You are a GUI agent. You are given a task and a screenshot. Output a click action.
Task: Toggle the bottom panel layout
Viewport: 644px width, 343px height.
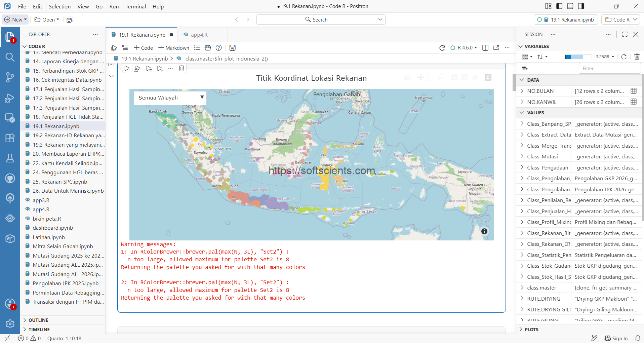570,6
